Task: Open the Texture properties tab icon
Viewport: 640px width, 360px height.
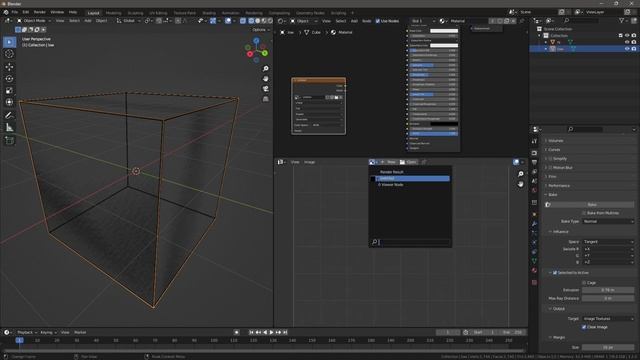Action: (534, 282)
